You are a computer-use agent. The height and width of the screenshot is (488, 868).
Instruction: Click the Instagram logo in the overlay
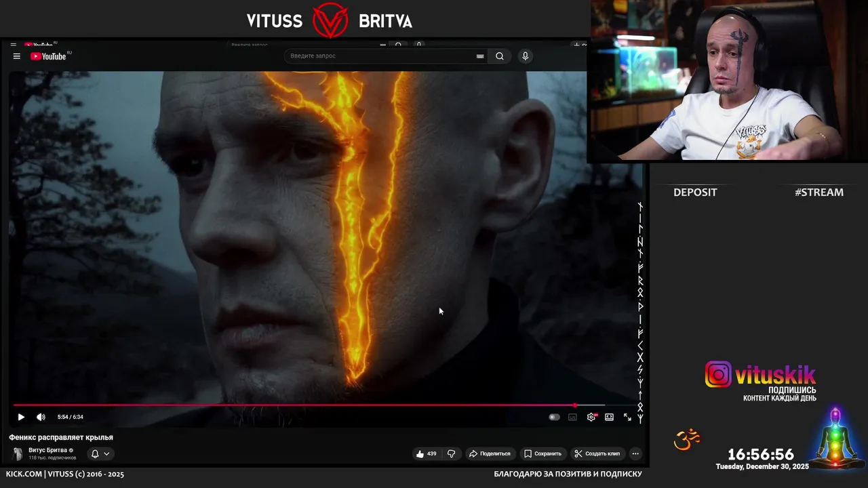(718, 374)
